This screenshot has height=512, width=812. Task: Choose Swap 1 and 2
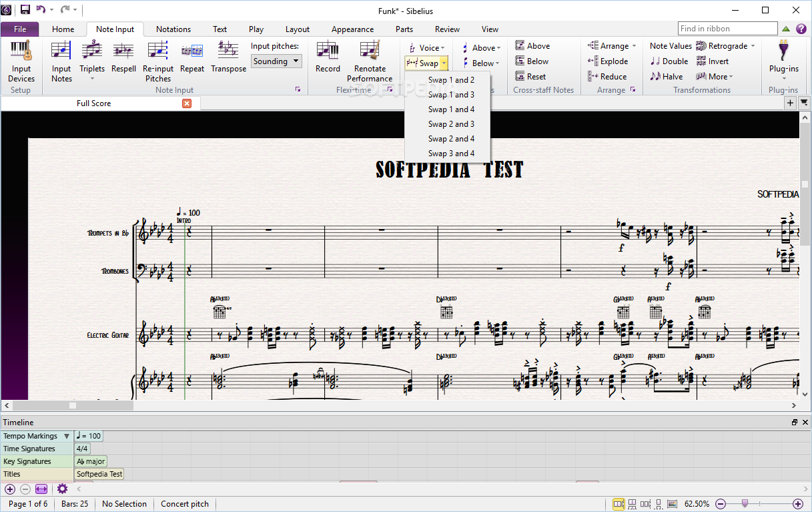click(x=451, y=80)
